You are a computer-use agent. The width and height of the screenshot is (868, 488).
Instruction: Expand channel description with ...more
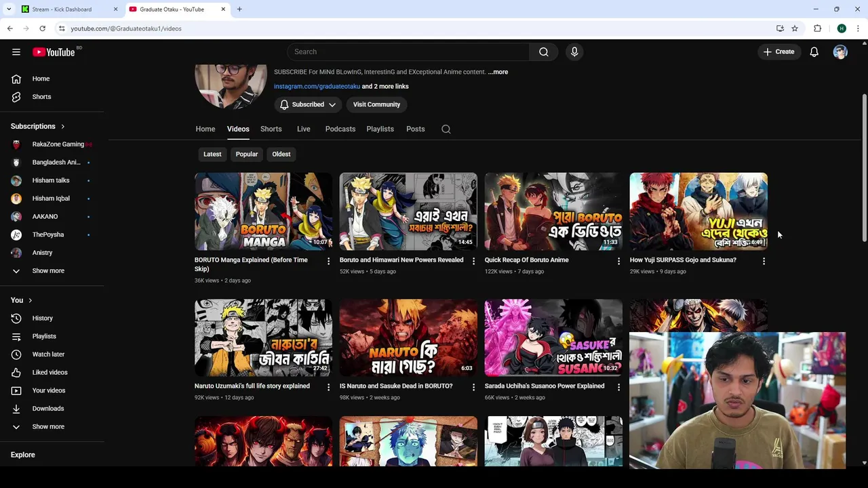(x=498, y=72)
